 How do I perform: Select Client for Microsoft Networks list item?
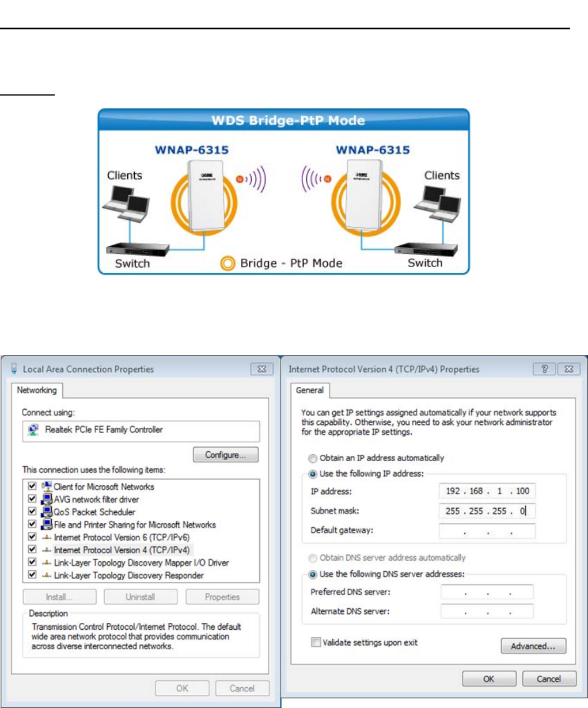104,486
